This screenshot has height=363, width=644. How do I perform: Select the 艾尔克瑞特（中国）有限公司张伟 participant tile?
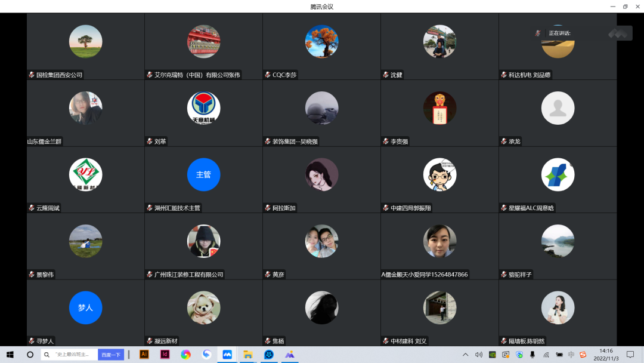[203, 46]
